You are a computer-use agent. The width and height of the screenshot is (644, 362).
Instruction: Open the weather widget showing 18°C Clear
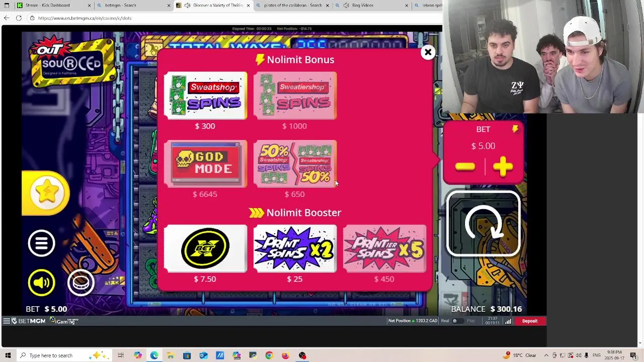[x=520, y=355]
